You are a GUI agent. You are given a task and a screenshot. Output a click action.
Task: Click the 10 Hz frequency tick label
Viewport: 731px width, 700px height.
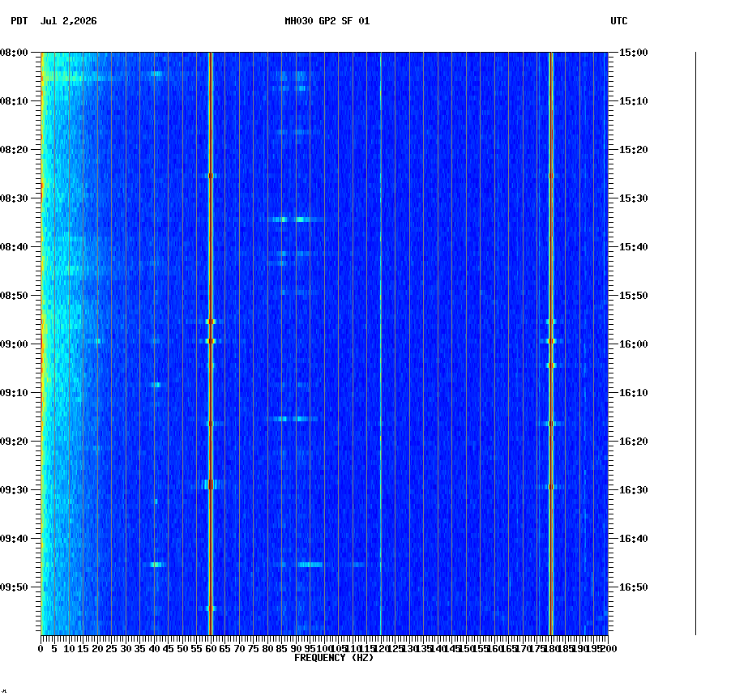click(x=69, y=649)
